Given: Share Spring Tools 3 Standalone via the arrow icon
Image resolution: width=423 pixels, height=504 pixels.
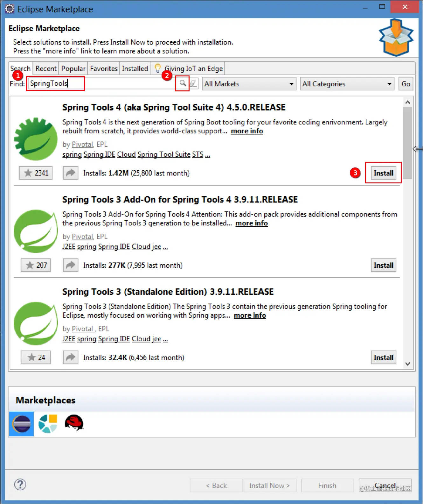Looking at the screenshot, I should [x=70, y=357].
